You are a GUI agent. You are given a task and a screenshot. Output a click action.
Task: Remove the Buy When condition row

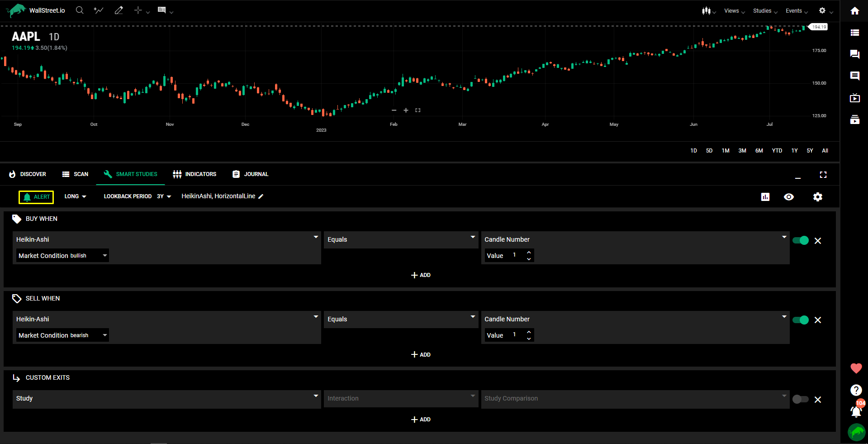(x=818, y=241)
